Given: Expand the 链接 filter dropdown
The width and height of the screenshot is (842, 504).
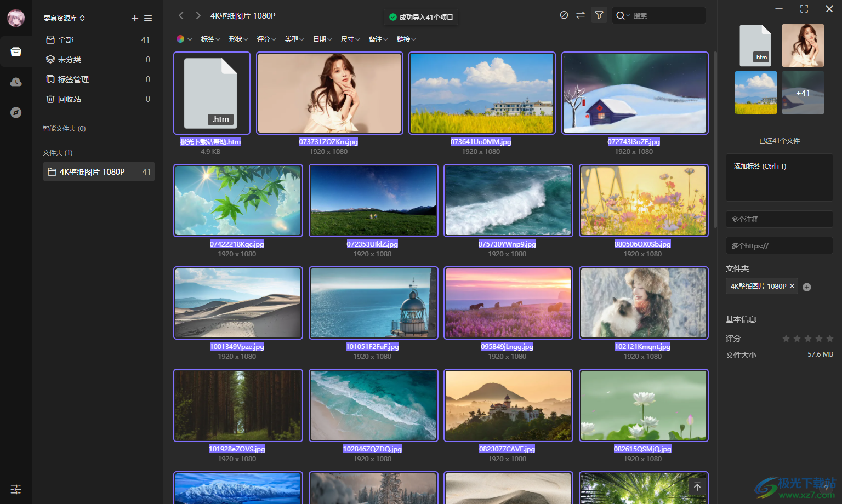Looking at the screenshot, I should coord(406,39).
